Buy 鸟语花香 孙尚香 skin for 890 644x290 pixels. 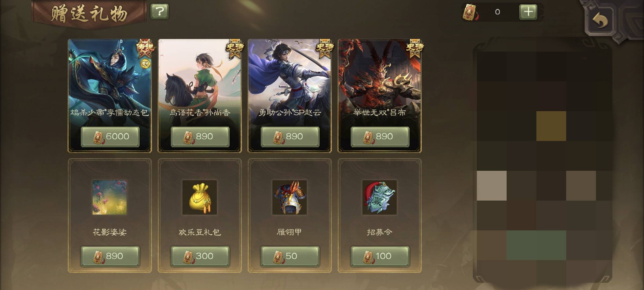click(200, 137)
